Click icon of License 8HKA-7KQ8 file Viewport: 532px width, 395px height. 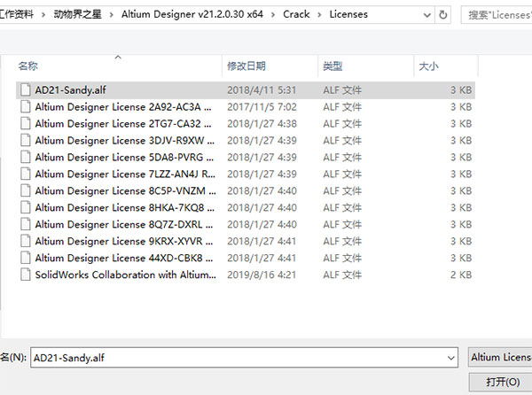tap(25, 207)
